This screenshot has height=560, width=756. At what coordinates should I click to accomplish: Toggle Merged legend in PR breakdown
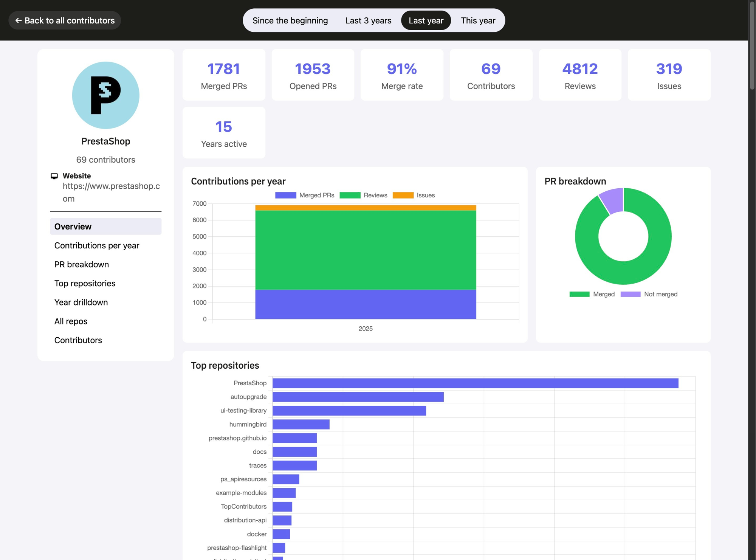click(x=579, y=294)
